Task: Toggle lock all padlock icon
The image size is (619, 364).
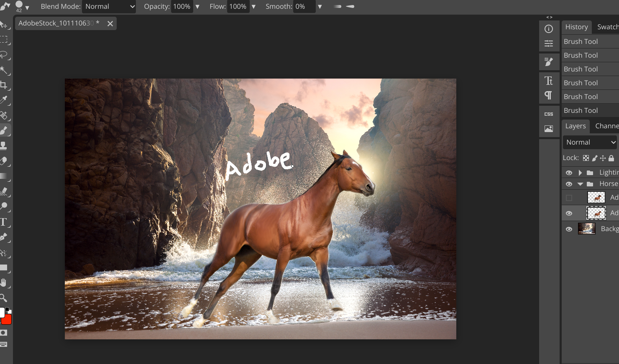Action: click(x=611, y=158)
